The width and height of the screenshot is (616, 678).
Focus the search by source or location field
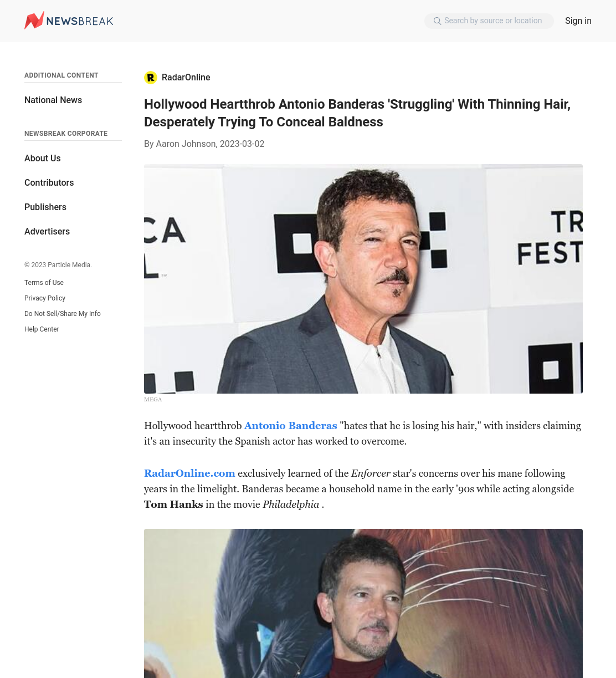(x=489, y=21)
